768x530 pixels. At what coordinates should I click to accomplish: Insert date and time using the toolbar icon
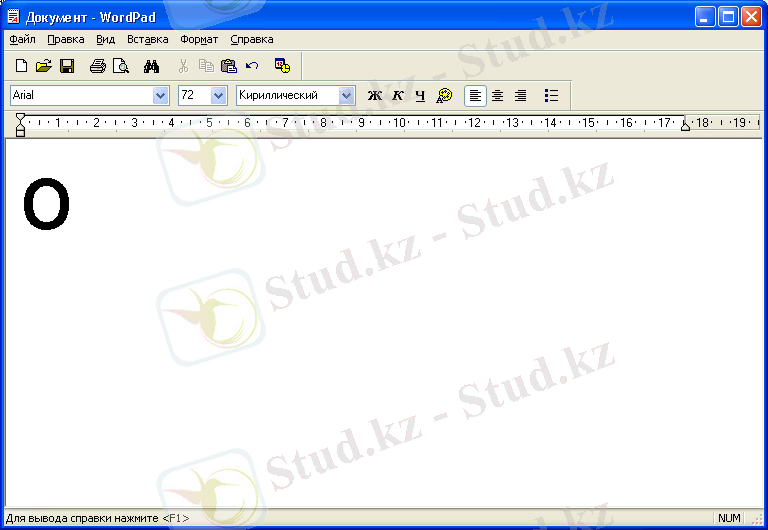pyautogui.click(x=282, y=66)
